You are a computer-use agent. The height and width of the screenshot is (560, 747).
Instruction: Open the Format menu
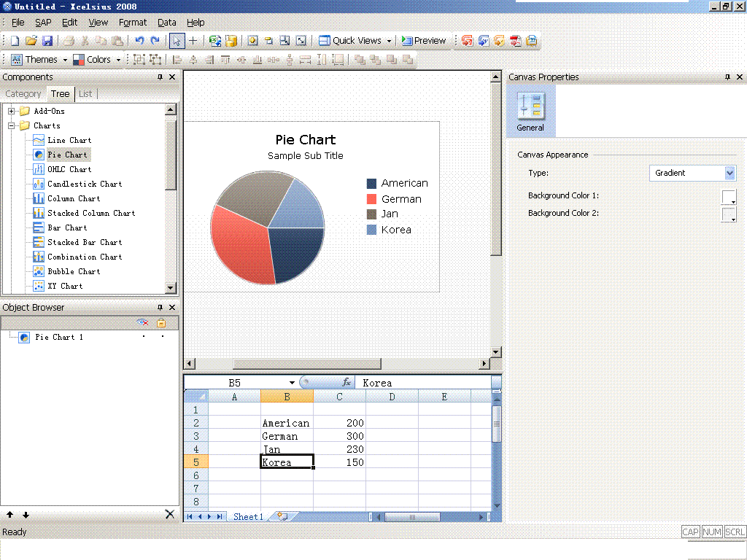tap(132, 22)
